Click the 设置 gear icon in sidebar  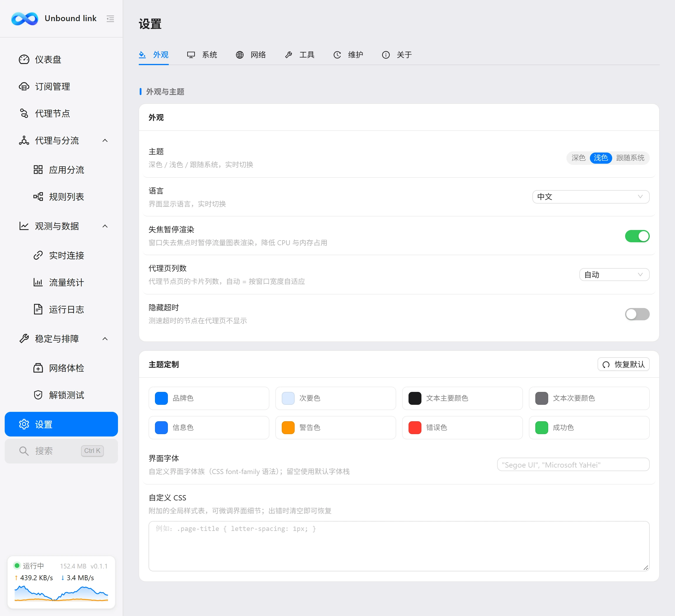(24, 424)
